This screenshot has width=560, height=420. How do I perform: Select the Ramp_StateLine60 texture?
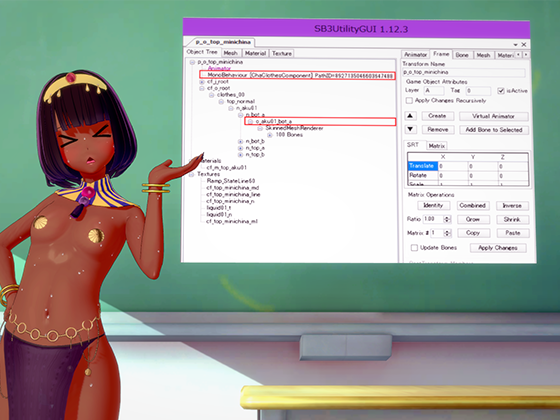(231, 181)
